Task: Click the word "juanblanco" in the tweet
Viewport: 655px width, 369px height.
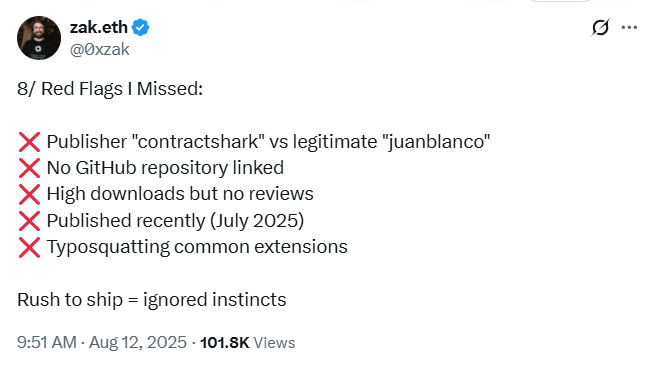Action: (436, 142)
